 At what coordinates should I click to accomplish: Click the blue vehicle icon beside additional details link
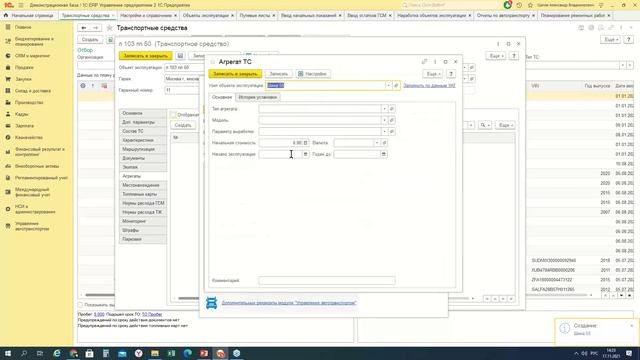(x=211, y=303)
